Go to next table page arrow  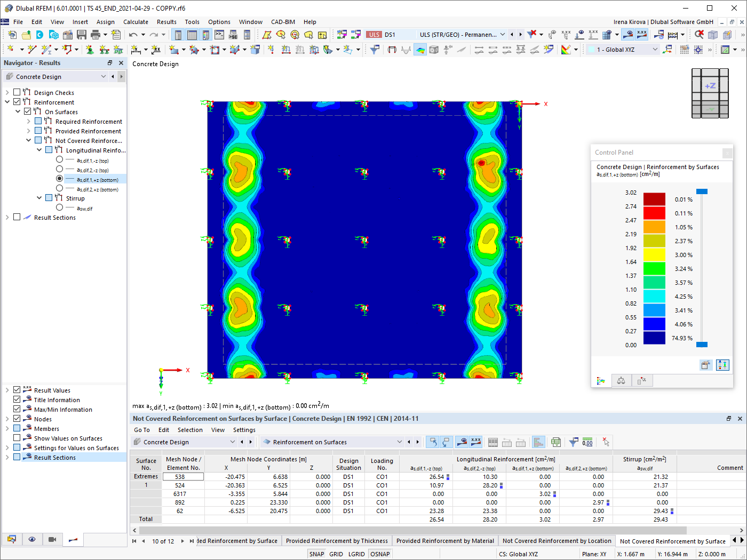coord(182,541)
